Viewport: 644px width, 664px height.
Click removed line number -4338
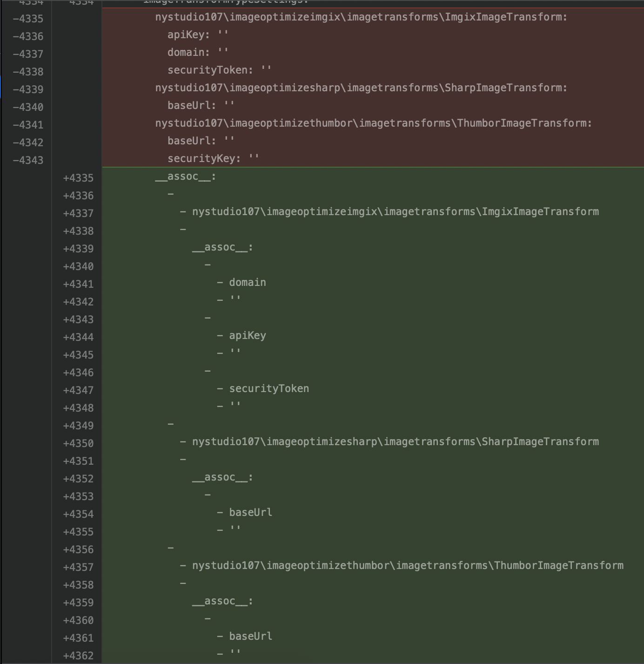click(28, 72)
